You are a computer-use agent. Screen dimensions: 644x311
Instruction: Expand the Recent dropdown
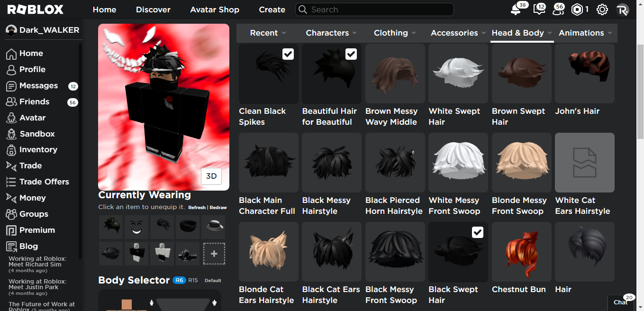(268, 33)
